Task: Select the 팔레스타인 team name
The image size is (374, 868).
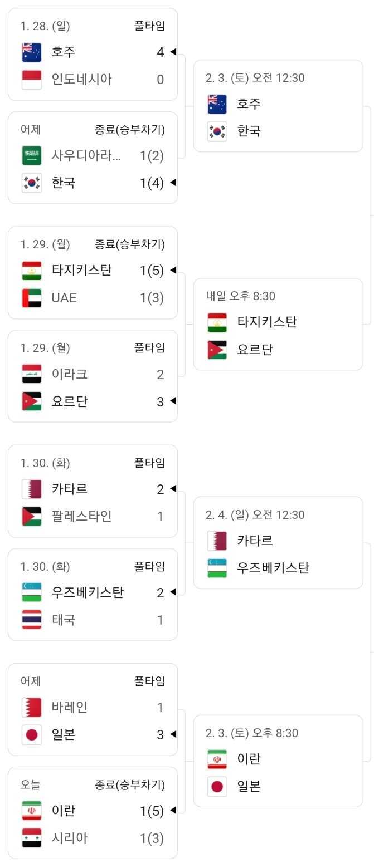Action: click(81, 517)
